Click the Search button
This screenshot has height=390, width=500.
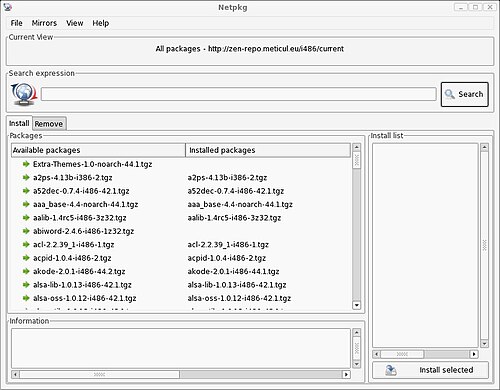click(465, 94)
